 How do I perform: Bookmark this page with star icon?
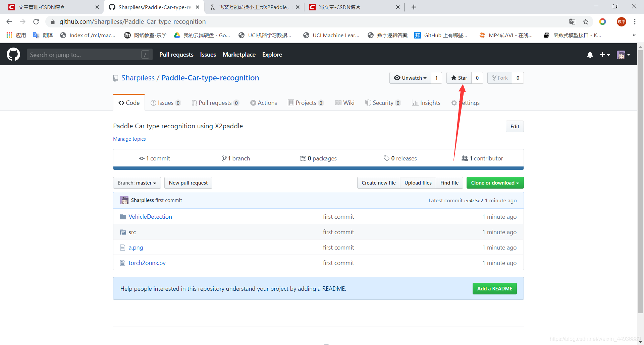coord(586,22)
